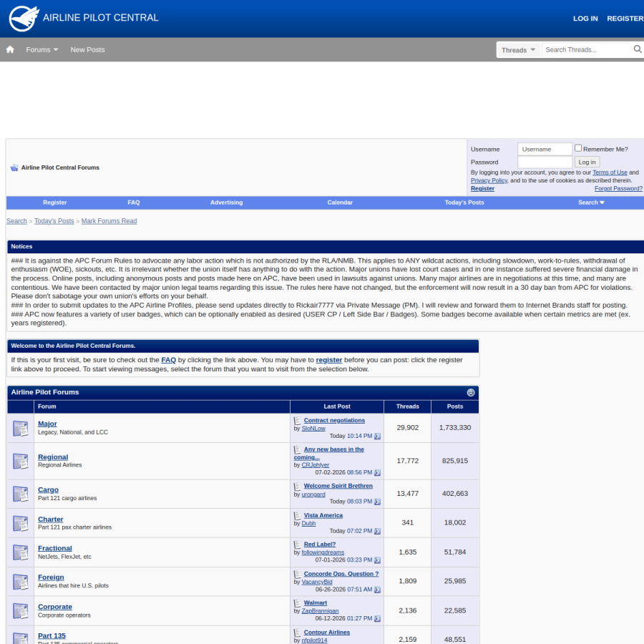Focus the Username input field
This screenshot has width=644, height=644.
(x=545, y=149)
